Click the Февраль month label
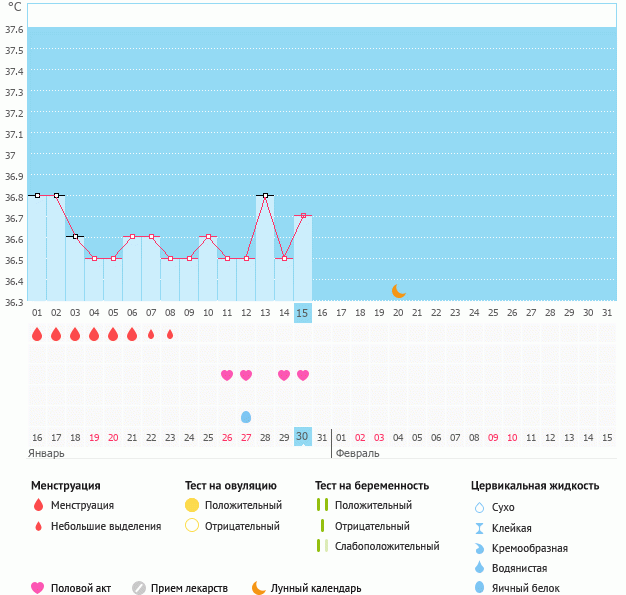This screenshot has width=626, height=595. point(357,453)
